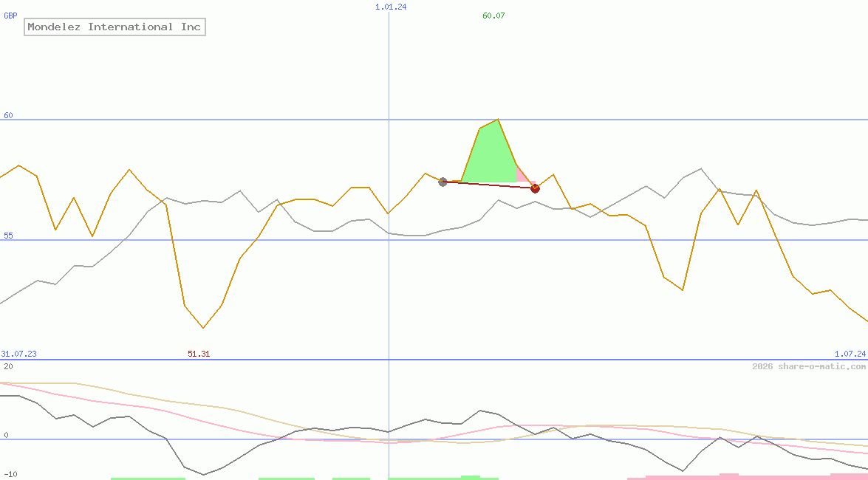This screenshot has width=868, height=480.
Task: Select the red trade exit marker dot
Action: 535,189
